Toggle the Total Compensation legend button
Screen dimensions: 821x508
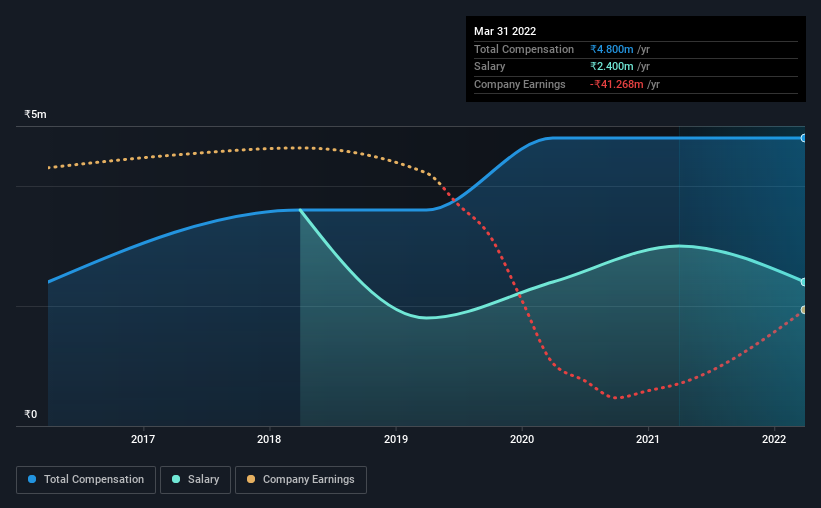[86, 480]
